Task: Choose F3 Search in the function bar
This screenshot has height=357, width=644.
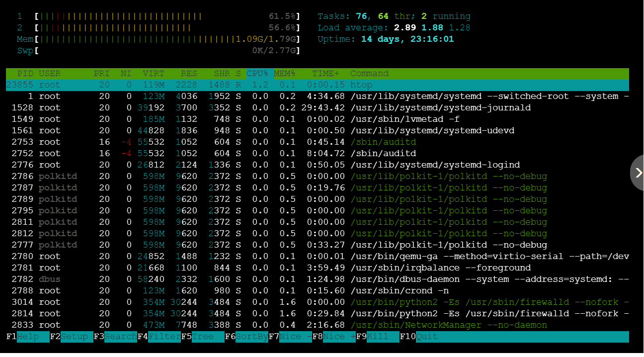Action: click(115, 337)
